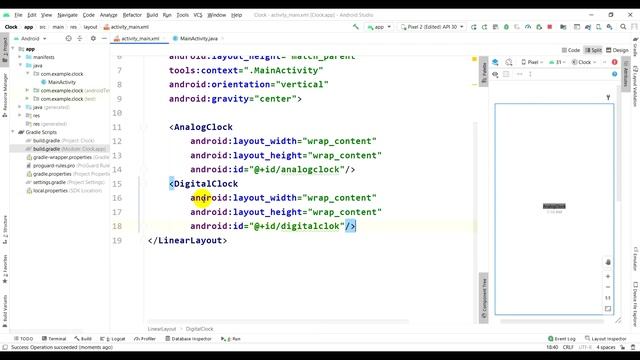
Task: Expand the res folder
Action: 20,116
